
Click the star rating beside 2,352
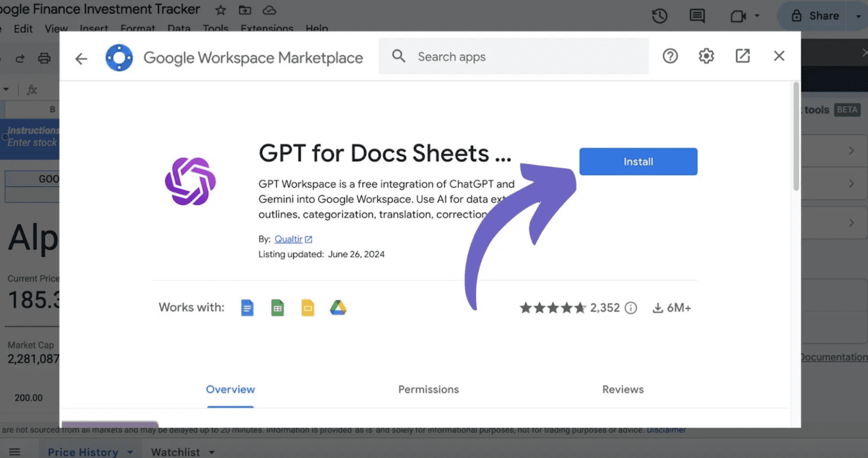point(553,308)
